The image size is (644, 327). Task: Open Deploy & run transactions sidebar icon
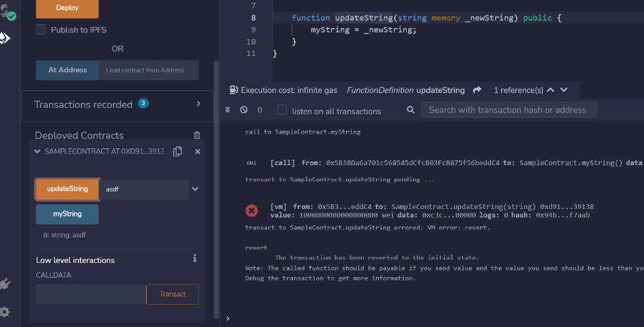pos(5,38)
